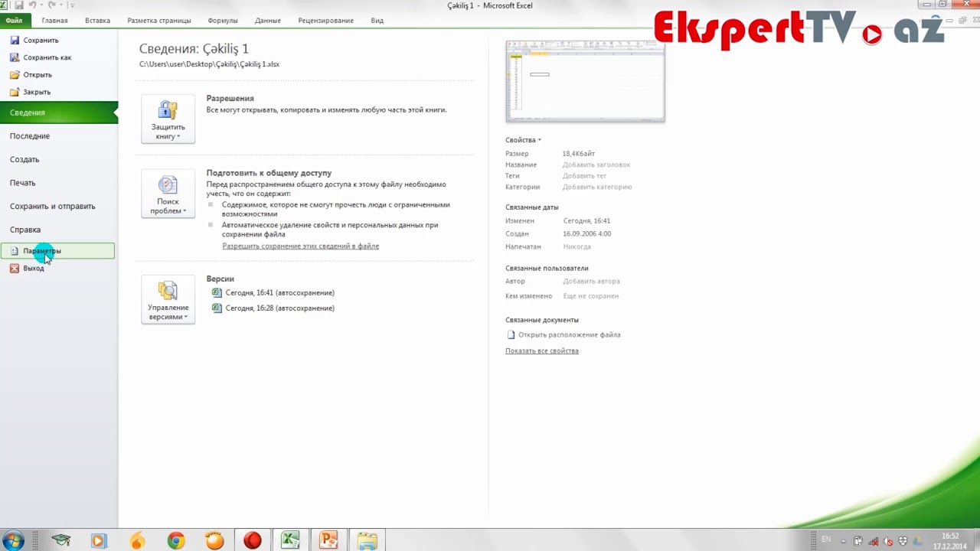Switch to the Главная ribbon tab
980x551 pixels.
[x=54, y=21]
